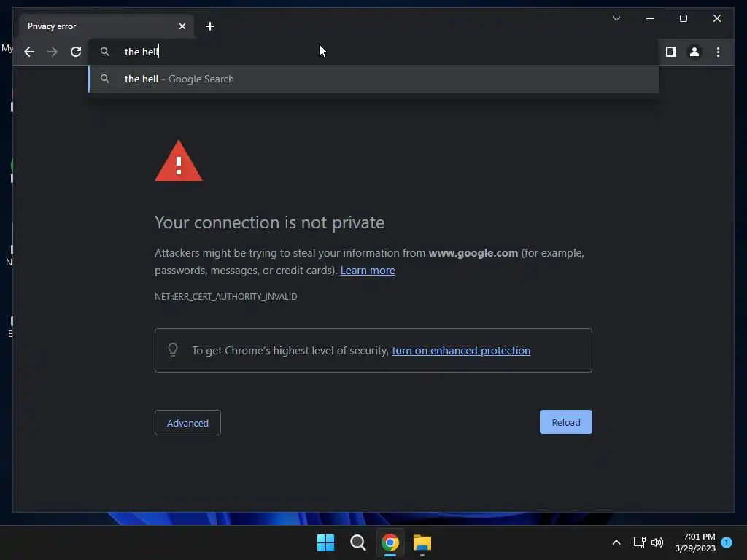
Task: Open clock and date 7:01 PM
Action: point(695,542)
